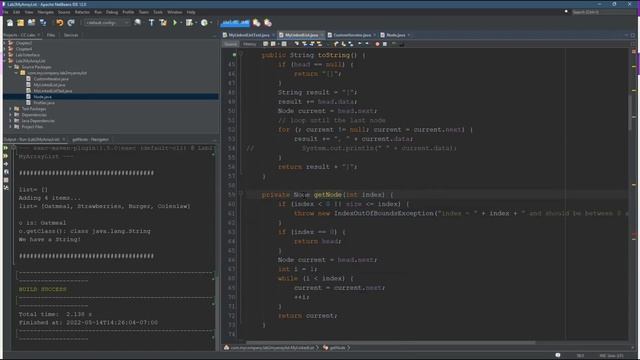Run the project with the green arrow
640x360 pixels.
pos(175,23)
